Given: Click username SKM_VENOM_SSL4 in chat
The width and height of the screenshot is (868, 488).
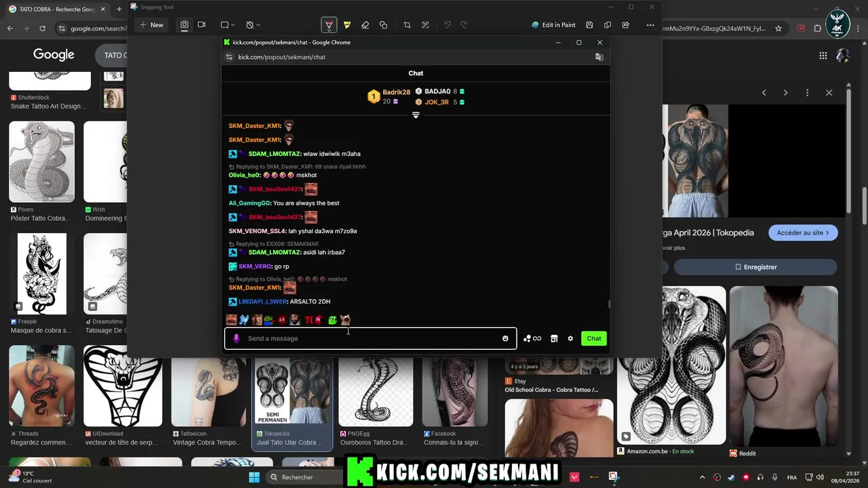Looking at the screenshot, I should tap(257, 231).
